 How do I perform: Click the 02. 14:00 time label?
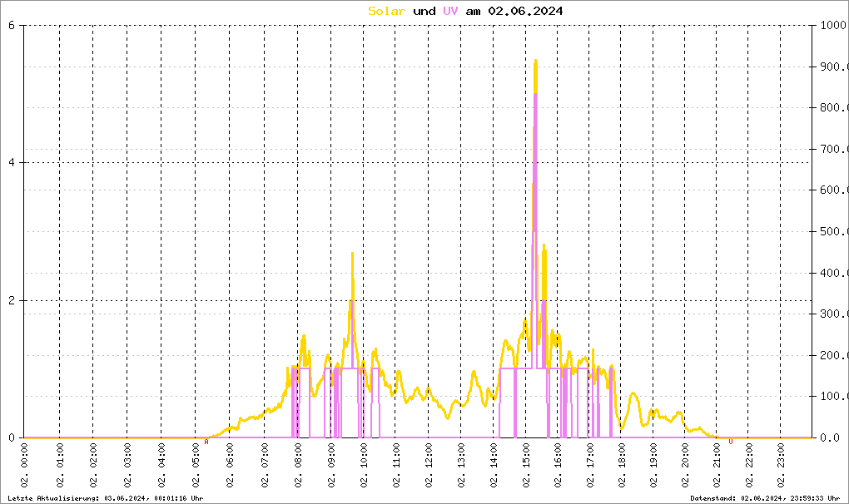[494, 466]
